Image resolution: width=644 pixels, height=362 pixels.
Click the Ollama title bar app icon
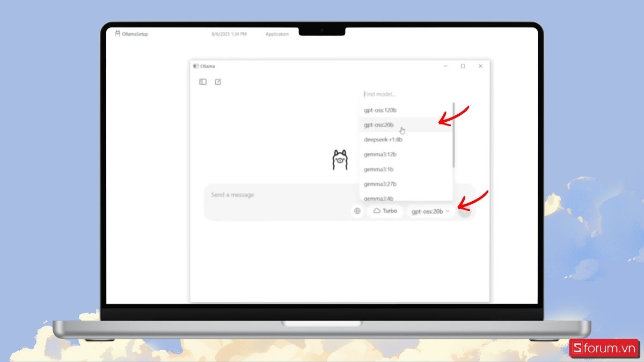click(196, 66)
